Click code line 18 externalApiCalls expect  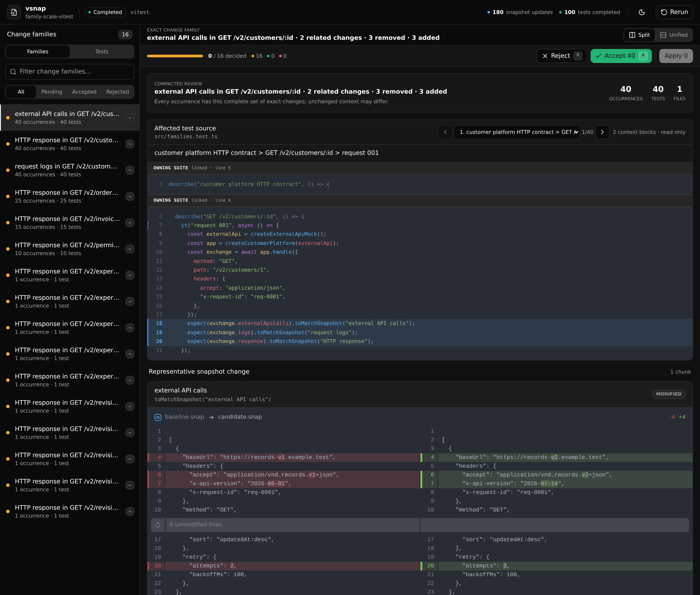pyautogui.click(x=420, y=324)
